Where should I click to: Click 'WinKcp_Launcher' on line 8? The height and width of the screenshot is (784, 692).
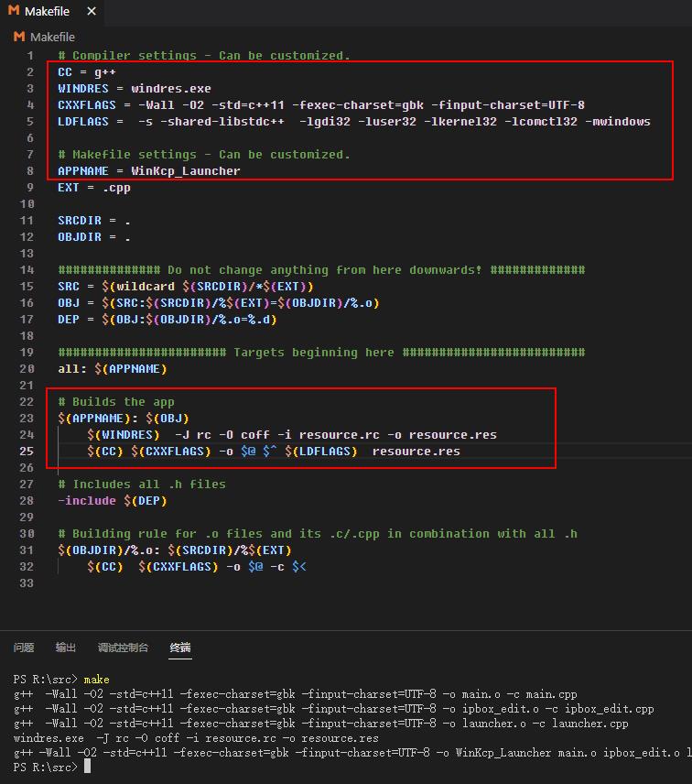[x=186, y=171]
